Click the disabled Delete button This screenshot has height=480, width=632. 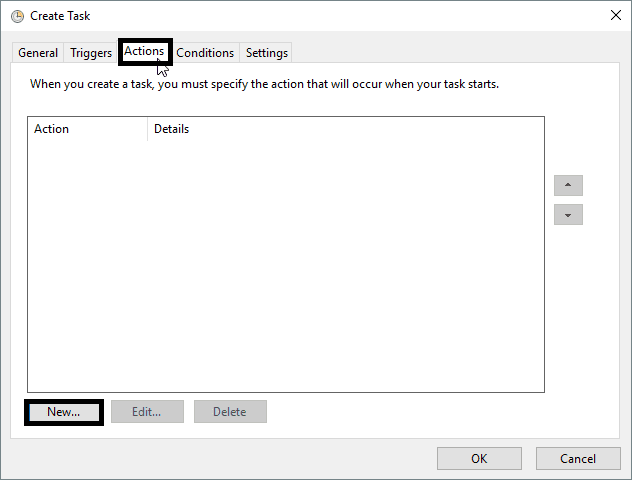(x=229, y=411)
